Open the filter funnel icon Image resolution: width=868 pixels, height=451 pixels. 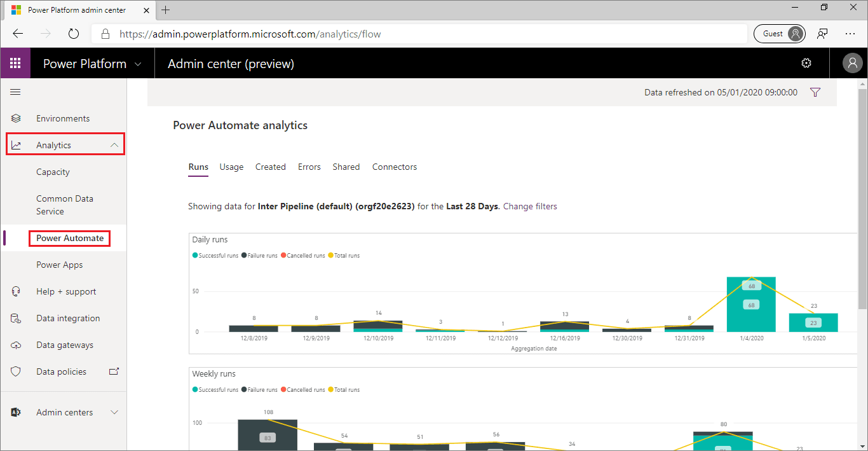tap(815, 92)
